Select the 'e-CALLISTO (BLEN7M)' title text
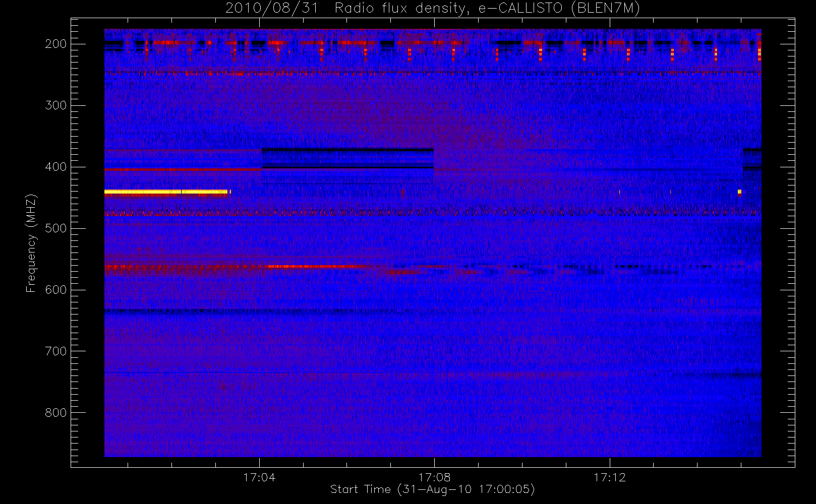816x504 pixels. (559, 9)
